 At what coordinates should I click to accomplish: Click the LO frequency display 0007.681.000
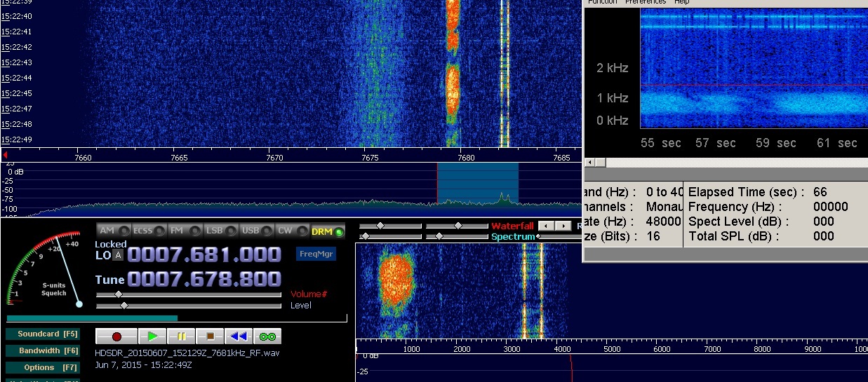(x=204, y=254)
